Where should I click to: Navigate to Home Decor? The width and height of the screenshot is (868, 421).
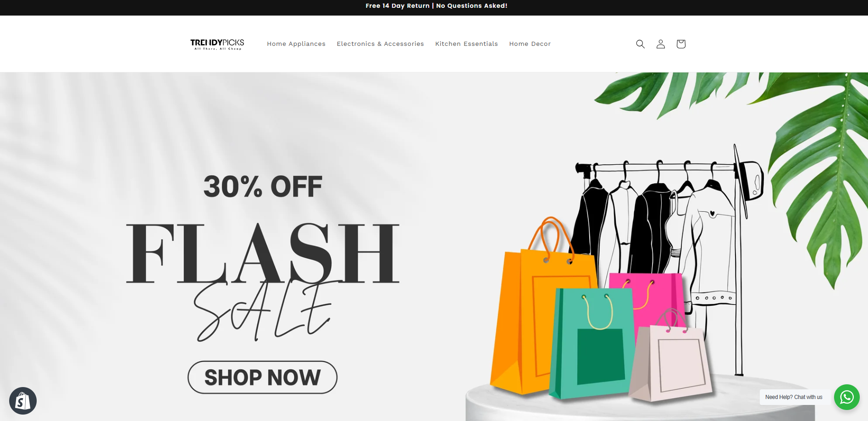[530, 44]
